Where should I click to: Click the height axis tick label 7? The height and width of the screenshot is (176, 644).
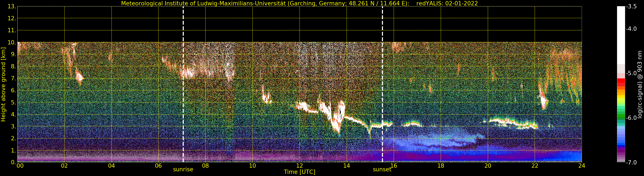[13, 78]
